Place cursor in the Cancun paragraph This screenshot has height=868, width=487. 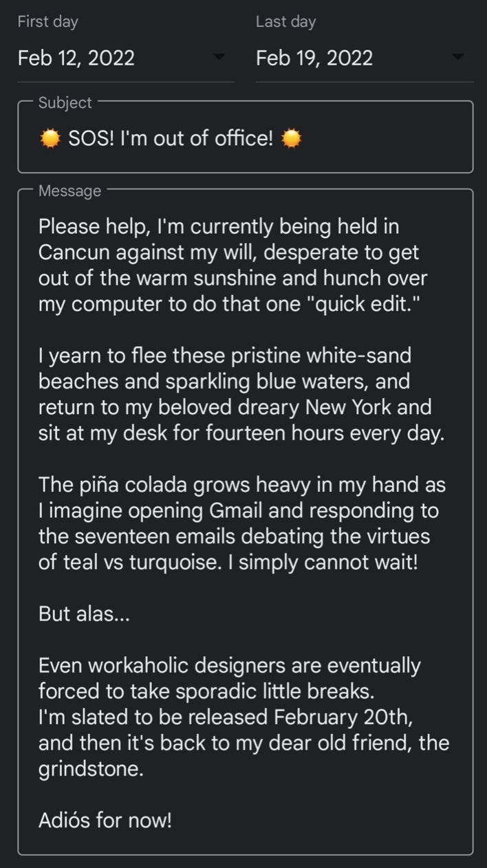[x=233, y=265]
